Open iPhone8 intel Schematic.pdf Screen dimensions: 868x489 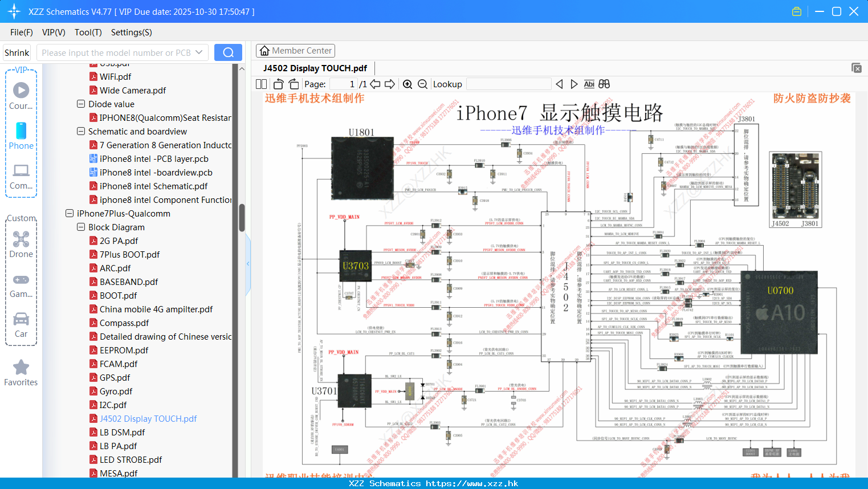[x=153, y=186]
